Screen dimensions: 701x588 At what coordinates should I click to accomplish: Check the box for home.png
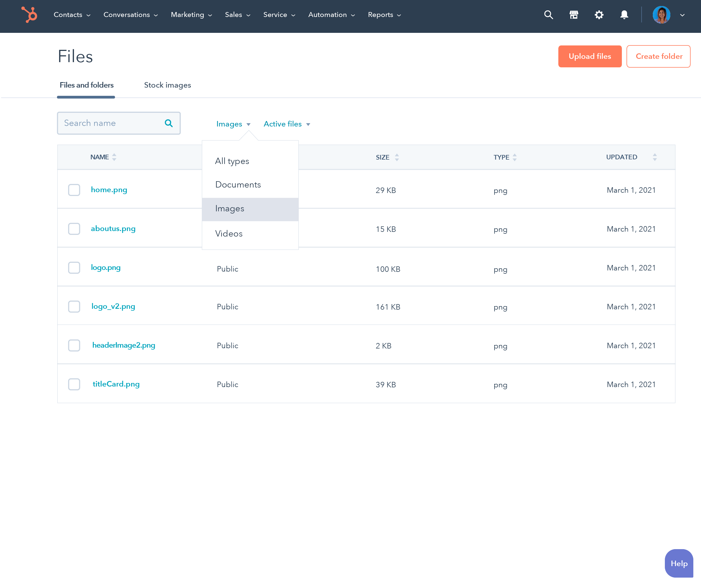[x=74, y=190]
